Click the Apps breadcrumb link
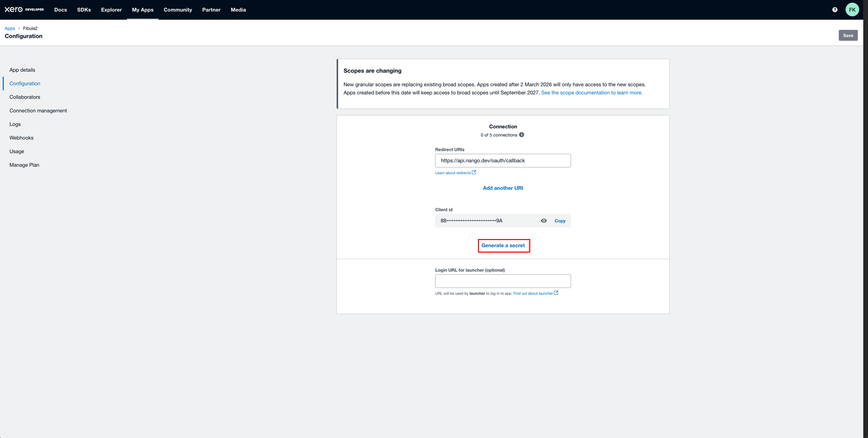The height and width of the screenshot is (438, 868). (10, 29)
